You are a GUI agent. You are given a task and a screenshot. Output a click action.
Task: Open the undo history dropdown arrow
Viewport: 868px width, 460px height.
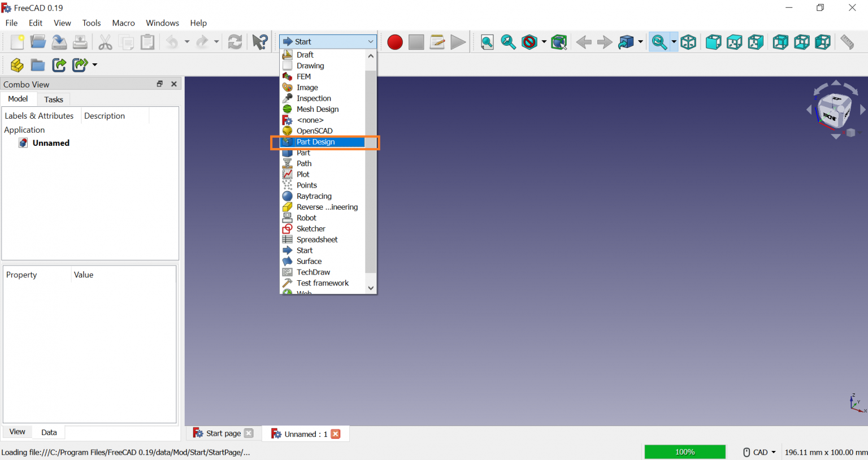pos(187,42)
